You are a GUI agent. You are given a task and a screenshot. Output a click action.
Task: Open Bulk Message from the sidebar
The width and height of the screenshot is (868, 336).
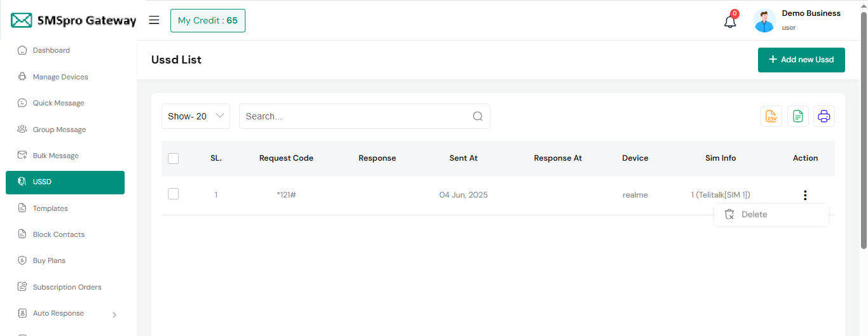56,156
